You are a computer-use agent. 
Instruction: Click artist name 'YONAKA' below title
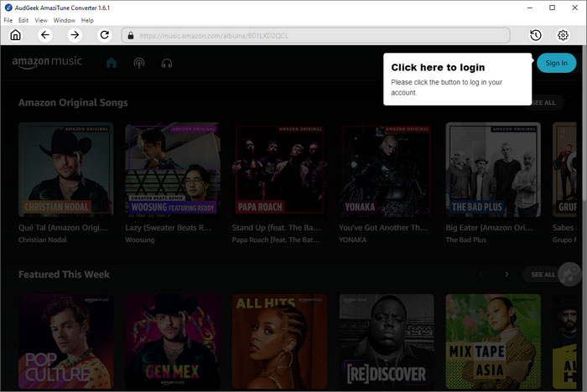click(x=353, y=240)
